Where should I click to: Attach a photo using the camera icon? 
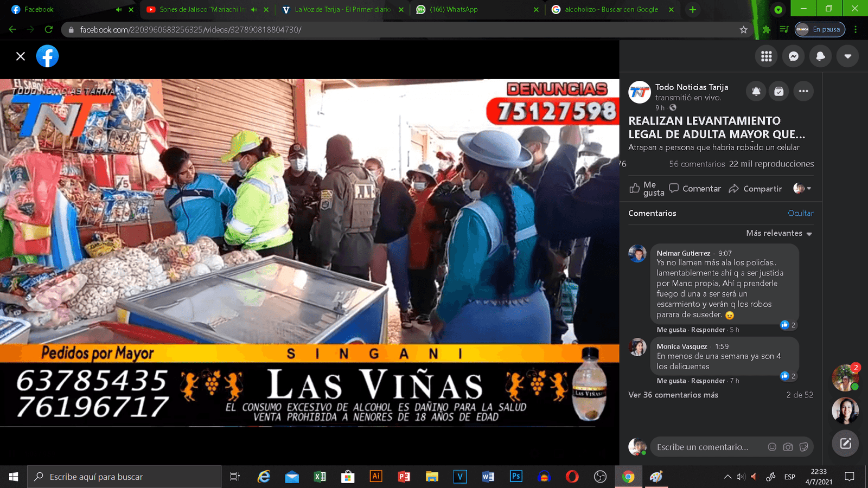coord(788,447)
